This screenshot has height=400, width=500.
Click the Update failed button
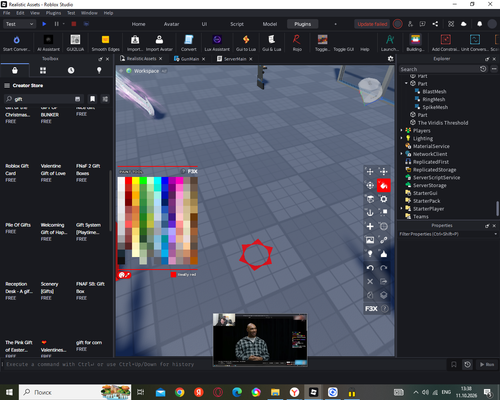point(372,24)
